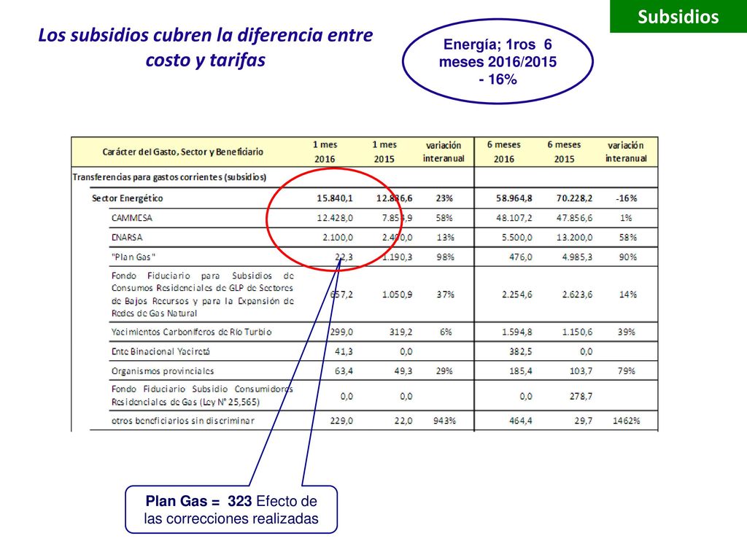Click the "39%" variation for Río Turbio
The image size is (747, 560).
[627, 332]
